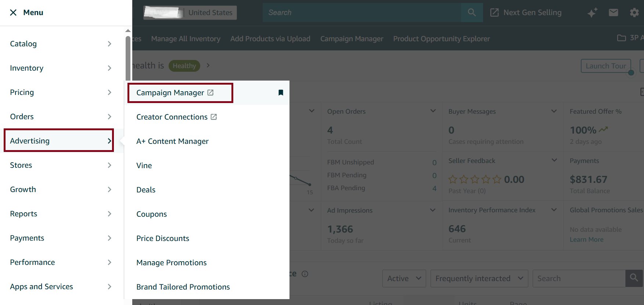Open the Frequently interacted dropdown

coord(479,279)
